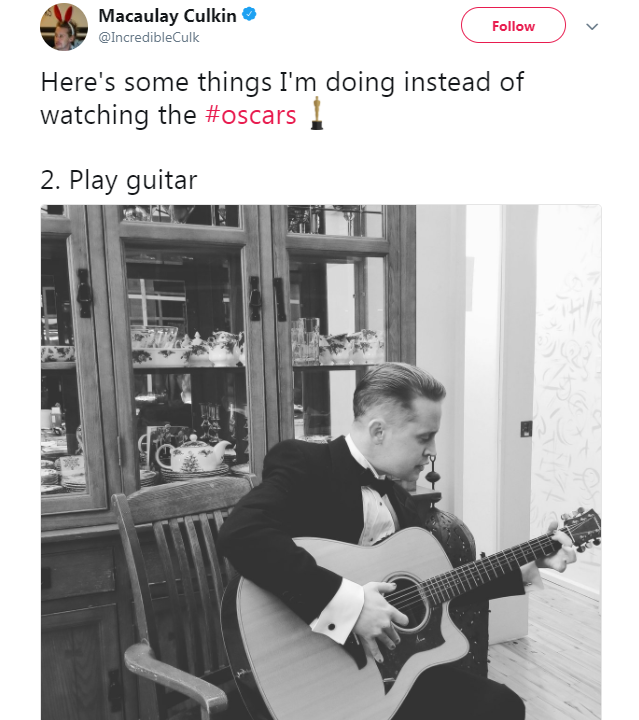Click the wall light switch in the photo
This screenshot has width=639, height=720.
[526, 428]
